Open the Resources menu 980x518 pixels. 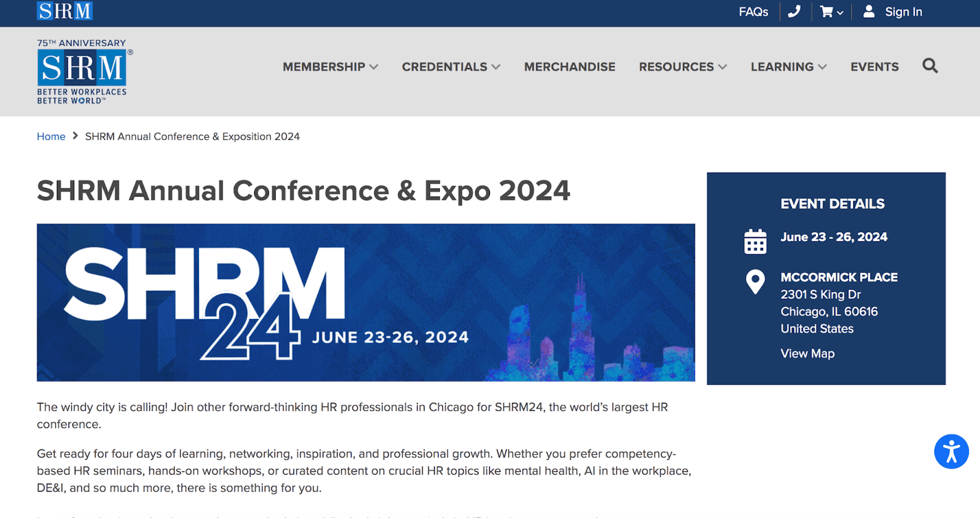676,67
